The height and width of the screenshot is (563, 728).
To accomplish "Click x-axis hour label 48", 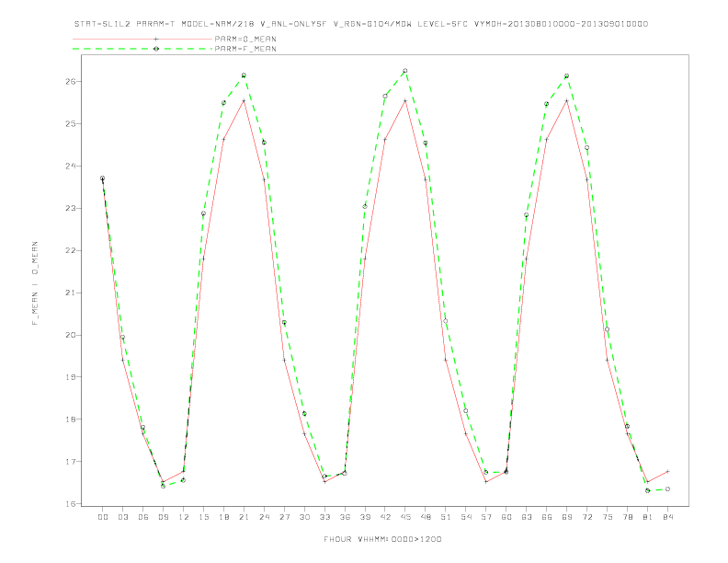I will 426,517.
